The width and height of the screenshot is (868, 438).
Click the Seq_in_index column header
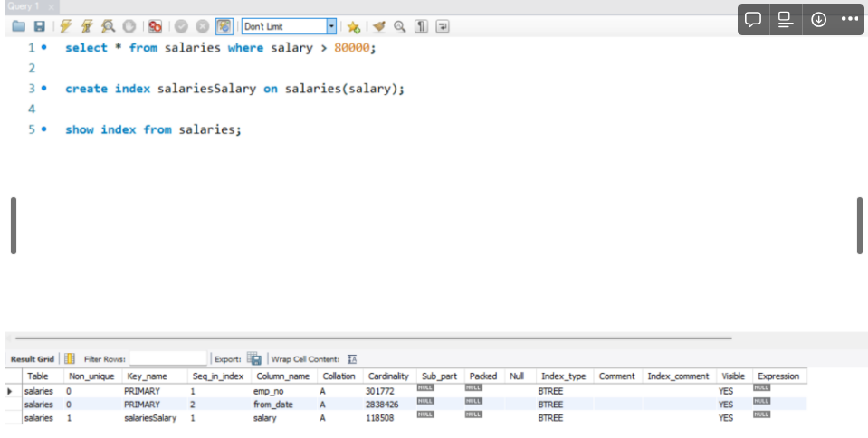(x=218, y=376)
